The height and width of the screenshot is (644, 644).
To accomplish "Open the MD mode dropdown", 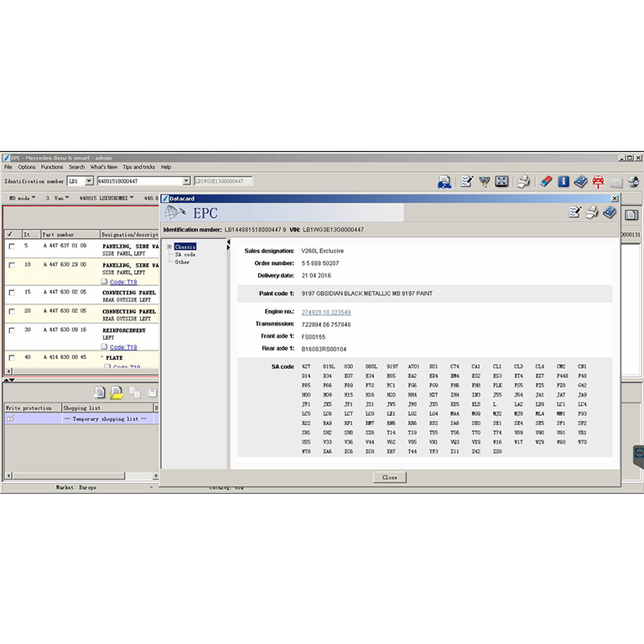I will pyautogui.click(x=22, y=198).
